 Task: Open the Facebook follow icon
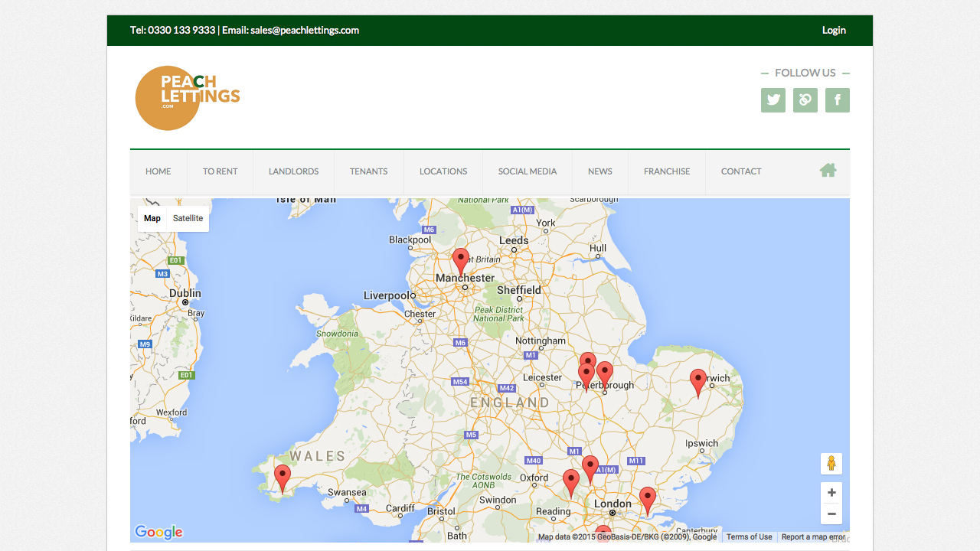(x=838, y=100)
